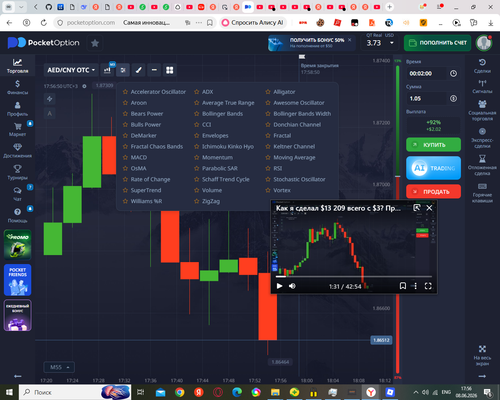Viewport: 500px width, 400px height.
Task: Open the Chat icon in sidebar
Action: 17,190
